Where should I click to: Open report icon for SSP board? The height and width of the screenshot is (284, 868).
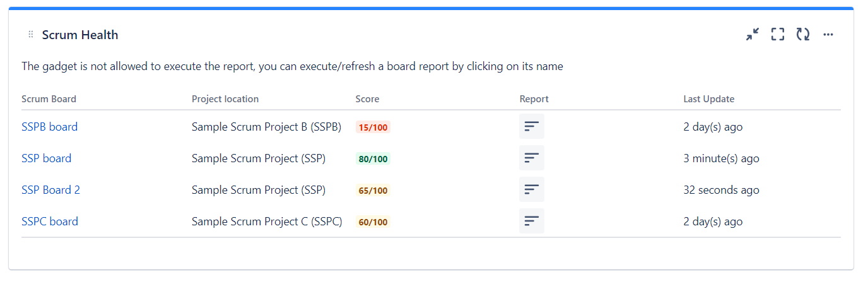(532, 158)
